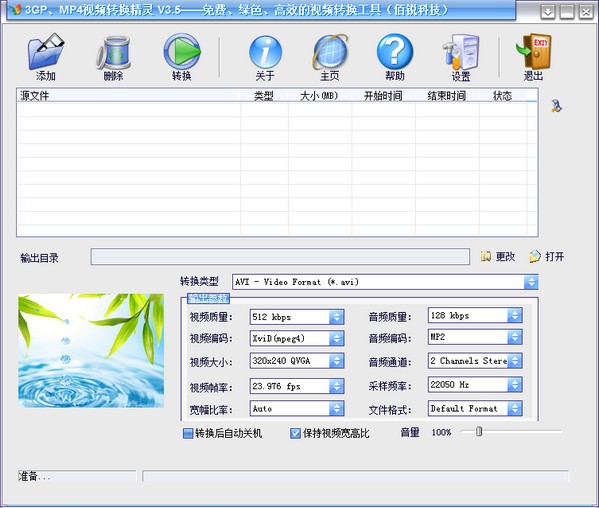Click the 源文件 column header
The width and height of the screenshot is (599, 508).
128,95
